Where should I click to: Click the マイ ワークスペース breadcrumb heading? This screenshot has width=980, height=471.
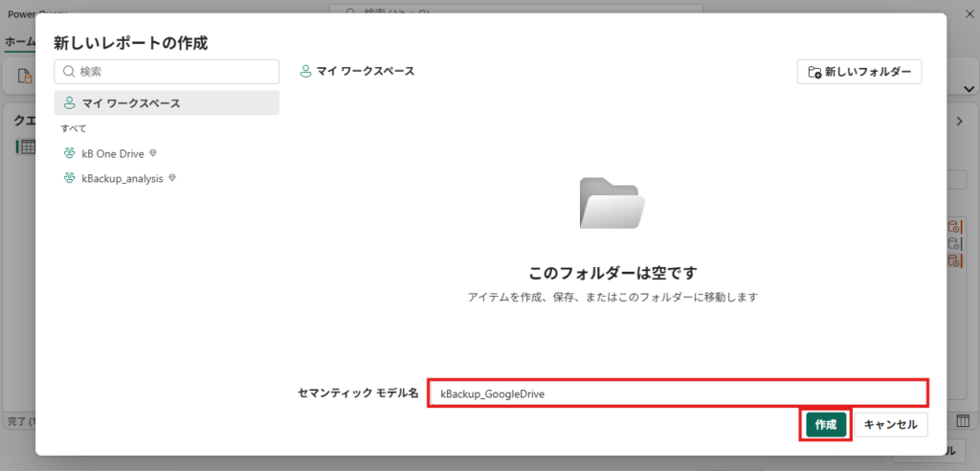pyautogui.click(x=364, y=72)
